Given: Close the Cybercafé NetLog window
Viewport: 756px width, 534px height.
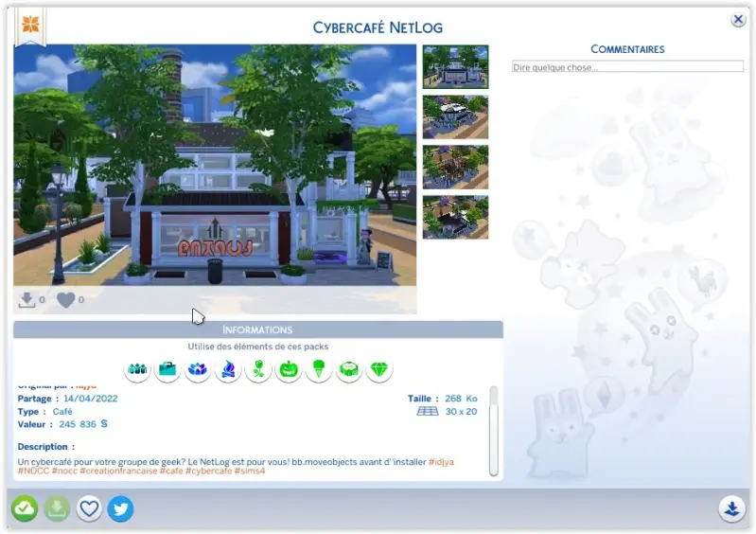Looking at the screenshot, I should pos(738,20).
